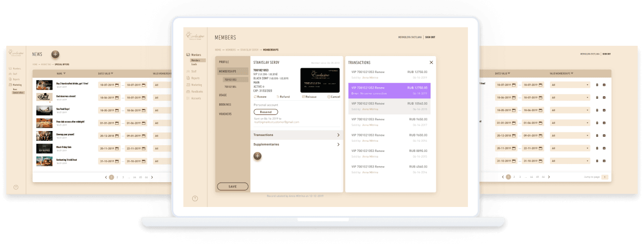Click the Jump to page input field
The width and height of the screenshot is (644, 244).
[x=605, y=177]
